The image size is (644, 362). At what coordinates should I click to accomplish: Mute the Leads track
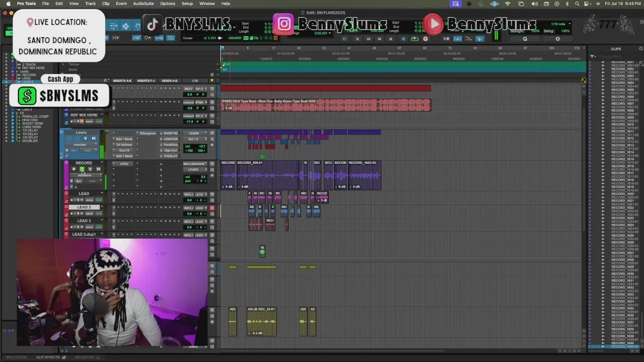pos(94,138)
